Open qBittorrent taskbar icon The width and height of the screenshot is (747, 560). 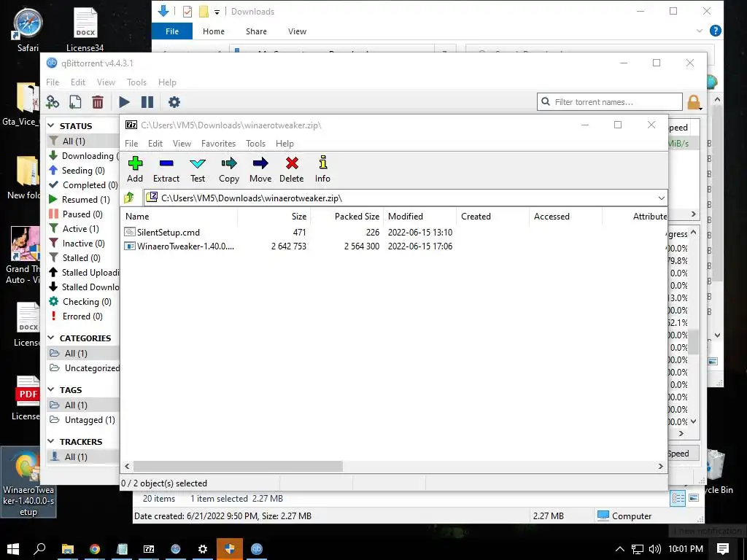tap(257, 548)
